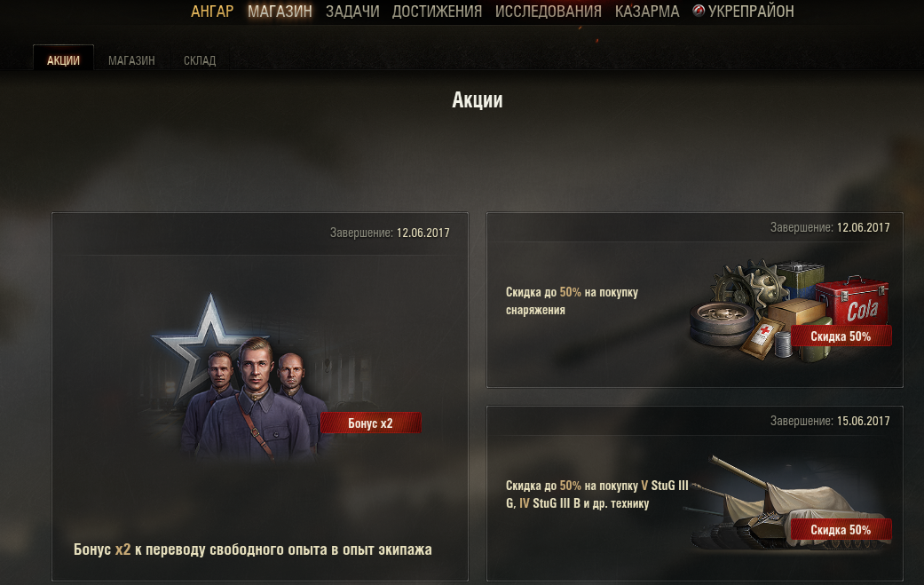
Task: Open the Задачи section
Action: (352, 12)
